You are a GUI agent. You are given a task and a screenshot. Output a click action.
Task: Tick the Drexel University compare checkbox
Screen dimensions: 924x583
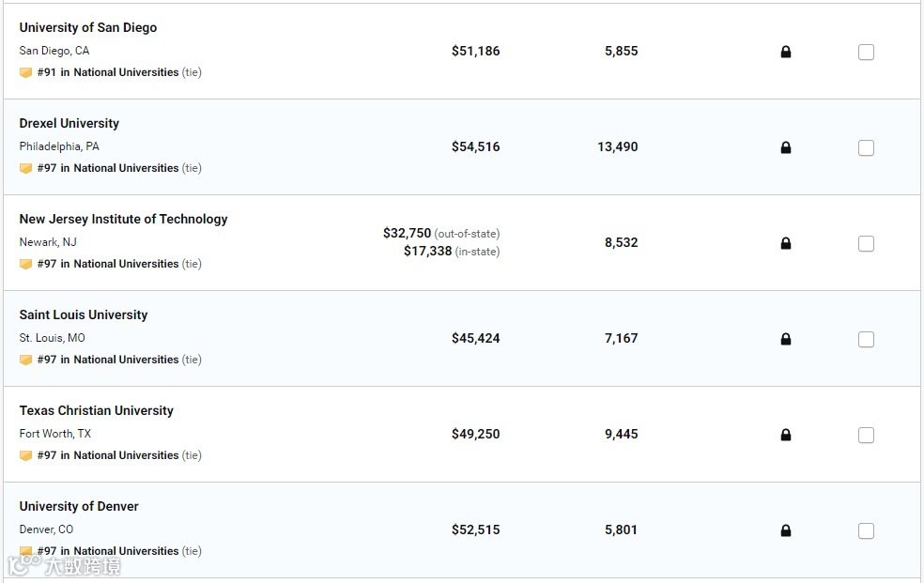pos(866,148)
